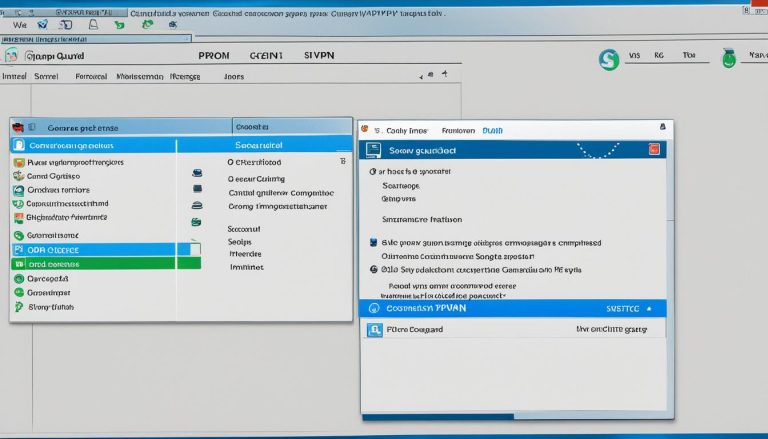This screenshot has height=439, width=768.
Task: Switch to the 'PROM' tab
Action: point(214,57)
